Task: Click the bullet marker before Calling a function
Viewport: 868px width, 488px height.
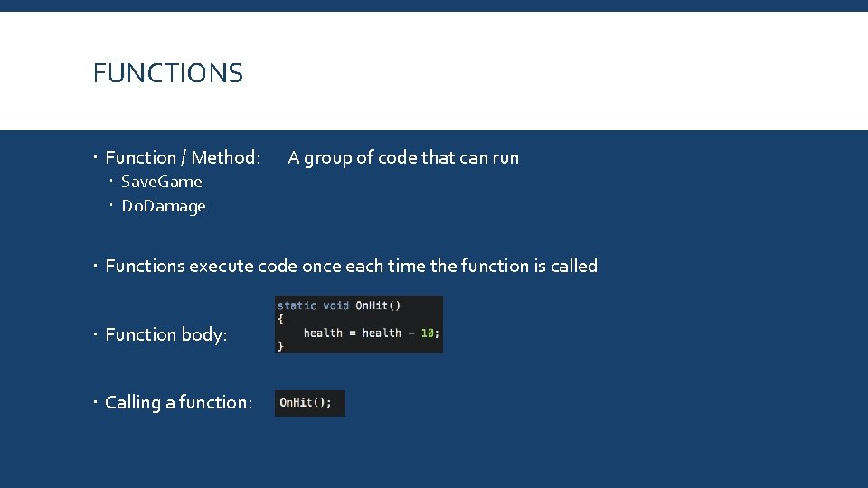Action: tap(95, 401)
